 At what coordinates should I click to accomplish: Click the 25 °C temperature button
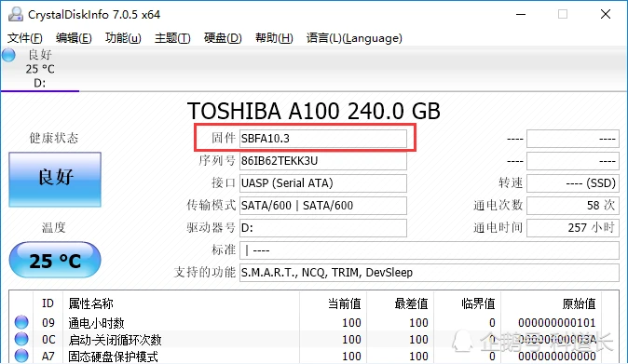tap(55, 260)
